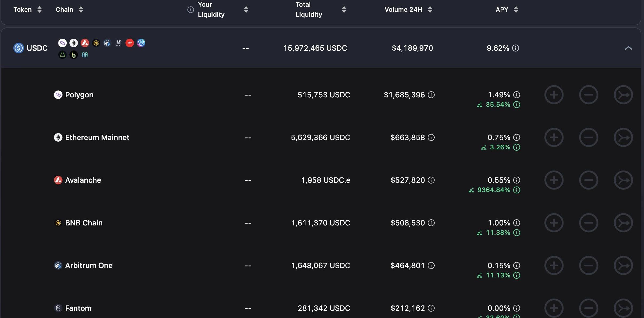Click Ethereum Mainnet chain name
The image size is (644, 318).
(97, 137)
